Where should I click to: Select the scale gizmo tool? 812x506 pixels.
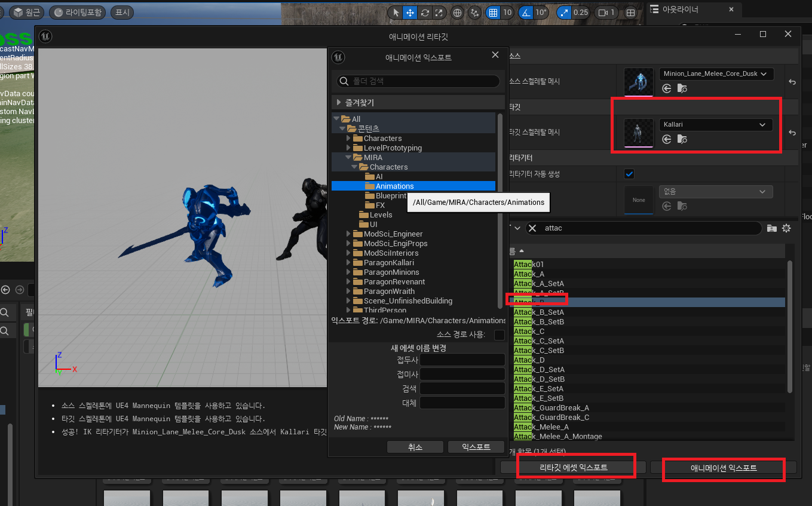(x=439, y=13)
